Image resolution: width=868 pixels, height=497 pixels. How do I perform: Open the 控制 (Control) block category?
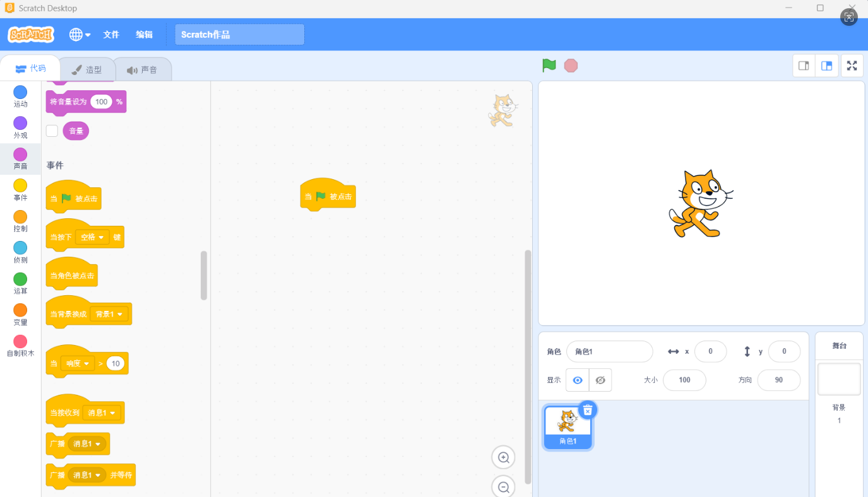coord(20,219)
